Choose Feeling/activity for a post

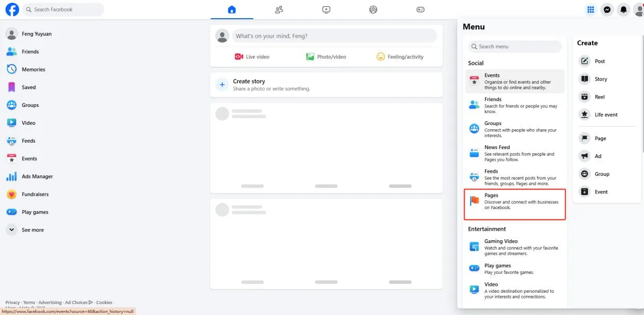click(x=400, y=57)
